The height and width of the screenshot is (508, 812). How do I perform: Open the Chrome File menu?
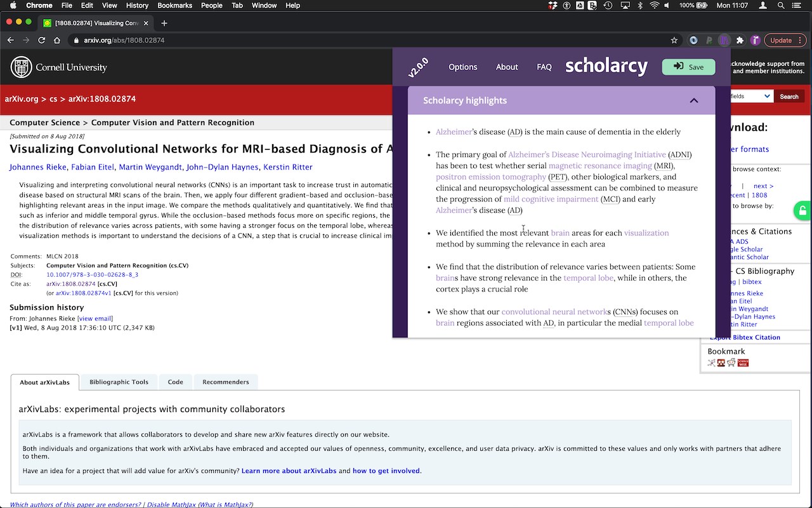click(x=67, y=5)
